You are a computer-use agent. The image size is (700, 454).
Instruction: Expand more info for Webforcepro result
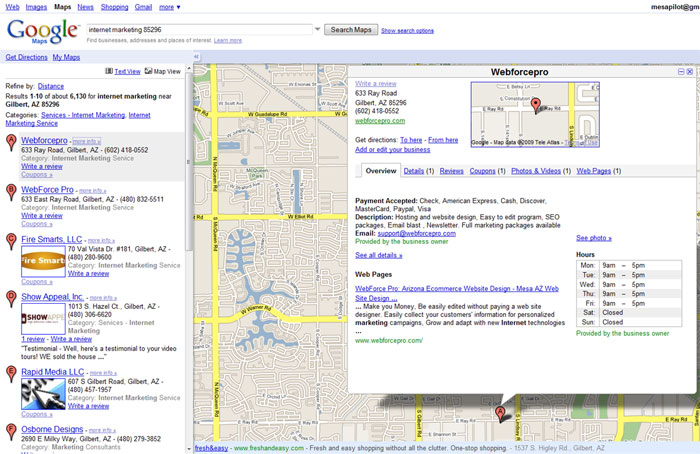click(x=87, y=142)
